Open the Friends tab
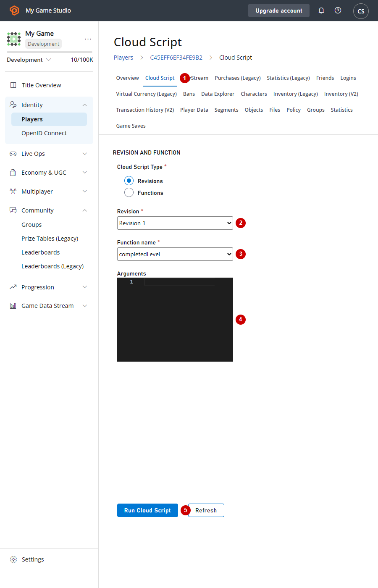The height and width of the screenshot is (588, 378). pyautogui.click(x=325, y=78)
